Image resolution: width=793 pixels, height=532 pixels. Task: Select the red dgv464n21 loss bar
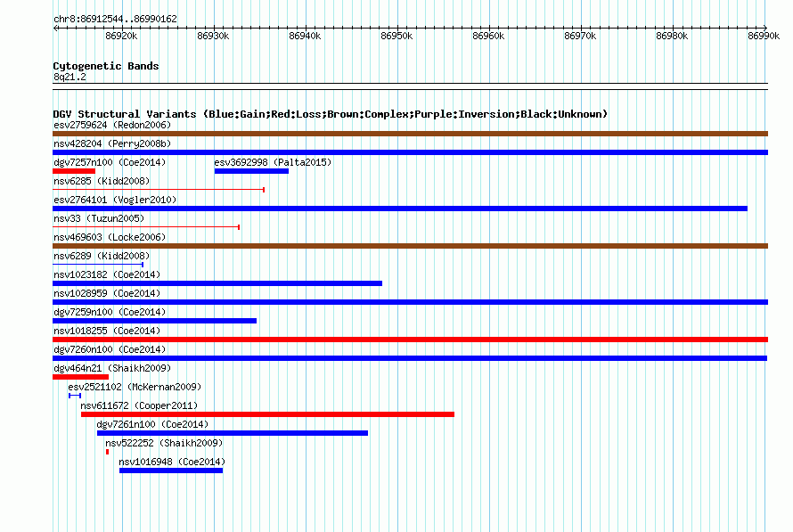pos(80,377)
